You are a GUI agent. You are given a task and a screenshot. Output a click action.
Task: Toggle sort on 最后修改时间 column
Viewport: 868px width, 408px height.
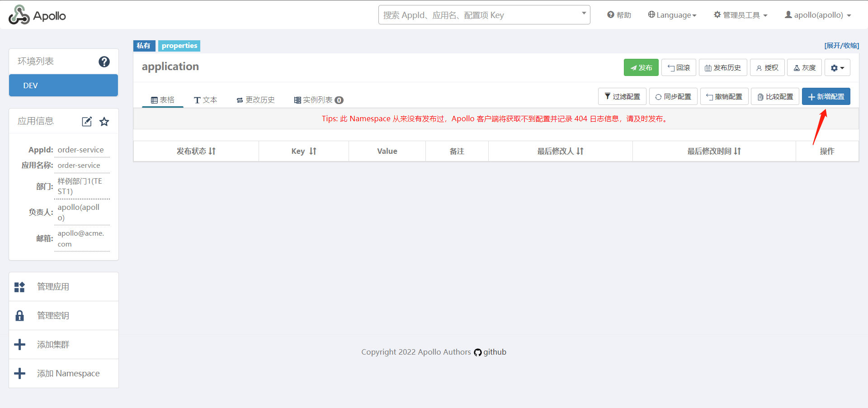(x=737, y=151)
